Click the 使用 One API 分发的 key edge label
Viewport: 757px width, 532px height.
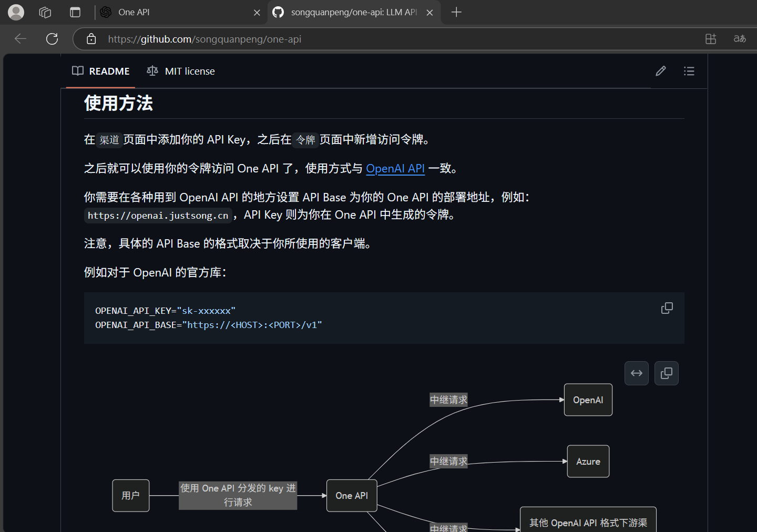point(238,496)
